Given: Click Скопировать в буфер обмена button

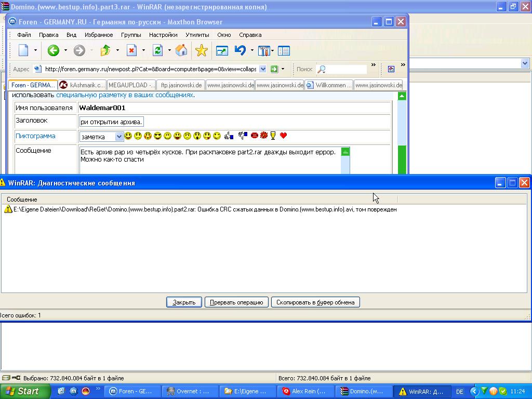Looking at the screenshot, I should (315, 302).
